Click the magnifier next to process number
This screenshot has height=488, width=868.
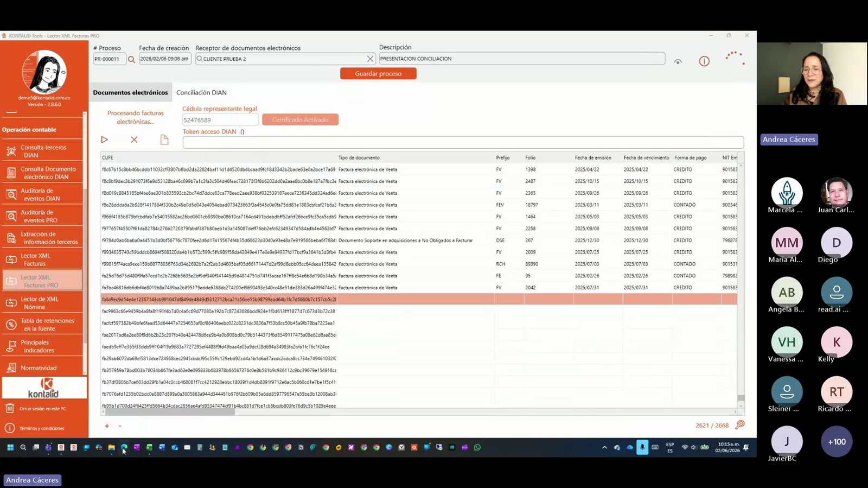click(131, 59)
